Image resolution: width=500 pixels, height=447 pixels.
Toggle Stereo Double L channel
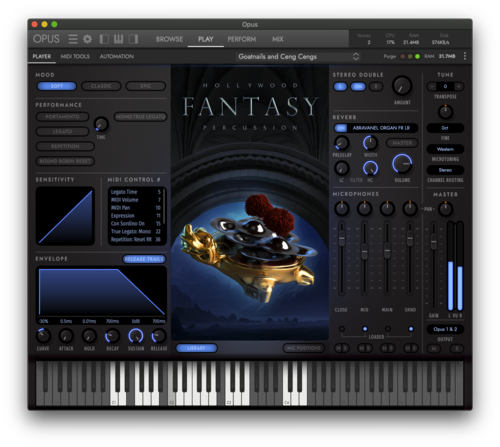[x=340, y=86]
